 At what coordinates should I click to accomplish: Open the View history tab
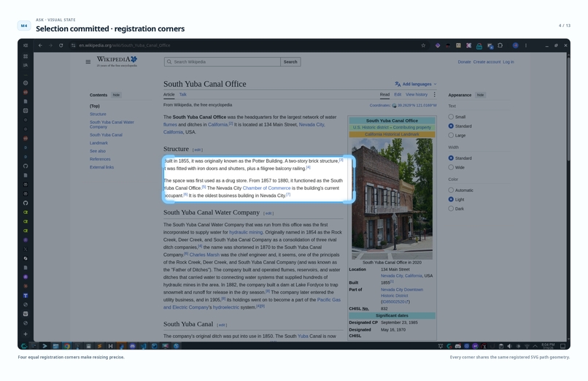click(417, 94)
